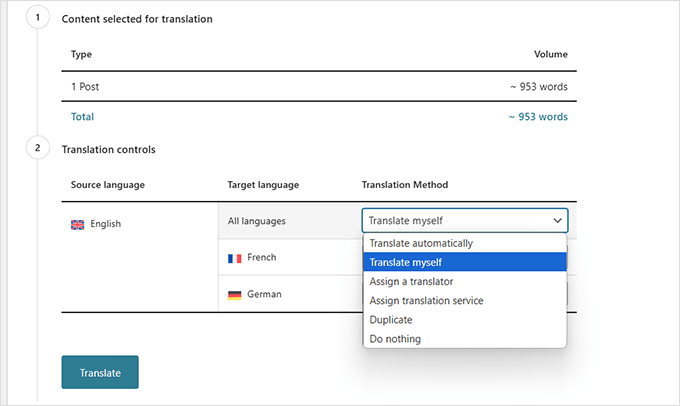Viewport: 680px width, 406px height.
Task: Click the step 2 circle marker
Action: coord(37,149)
